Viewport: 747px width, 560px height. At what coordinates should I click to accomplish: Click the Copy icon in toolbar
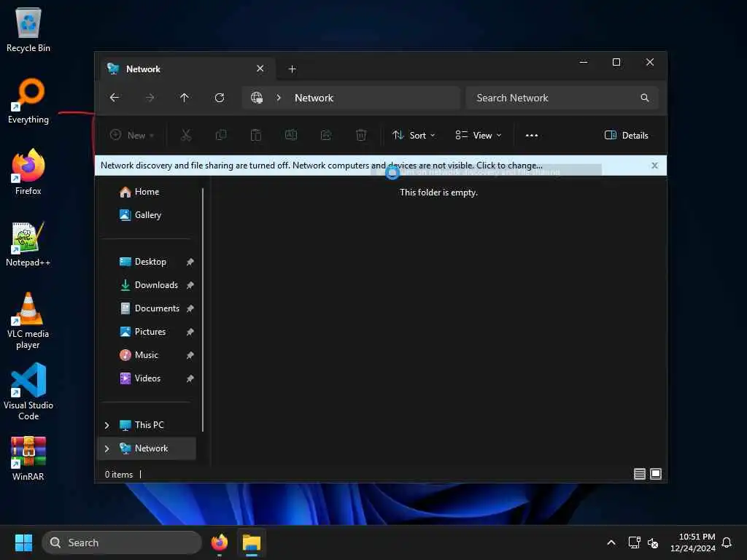point(221,135)
